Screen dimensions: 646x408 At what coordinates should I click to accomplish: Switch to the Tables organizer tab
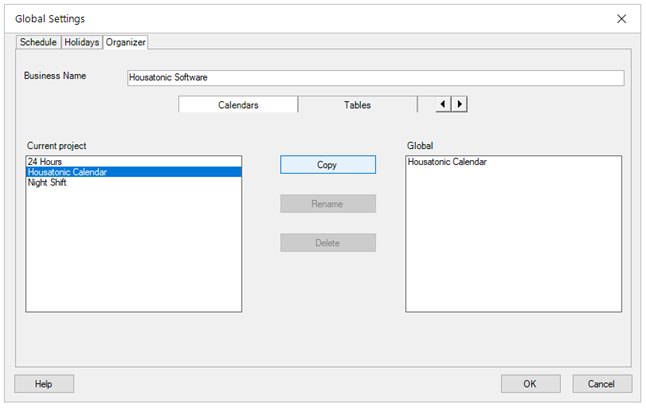pyautogui.click(x=357, y=104)
